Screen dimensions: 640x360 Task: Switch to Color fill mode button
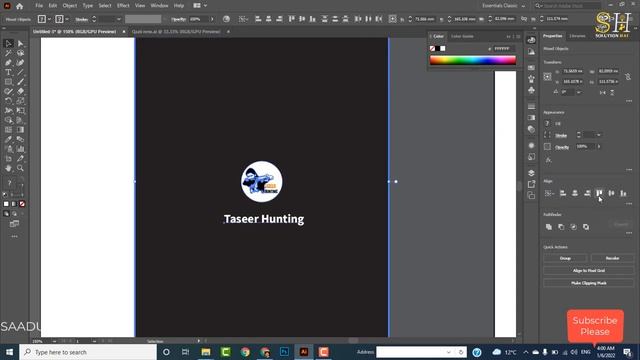pos(6,204)
